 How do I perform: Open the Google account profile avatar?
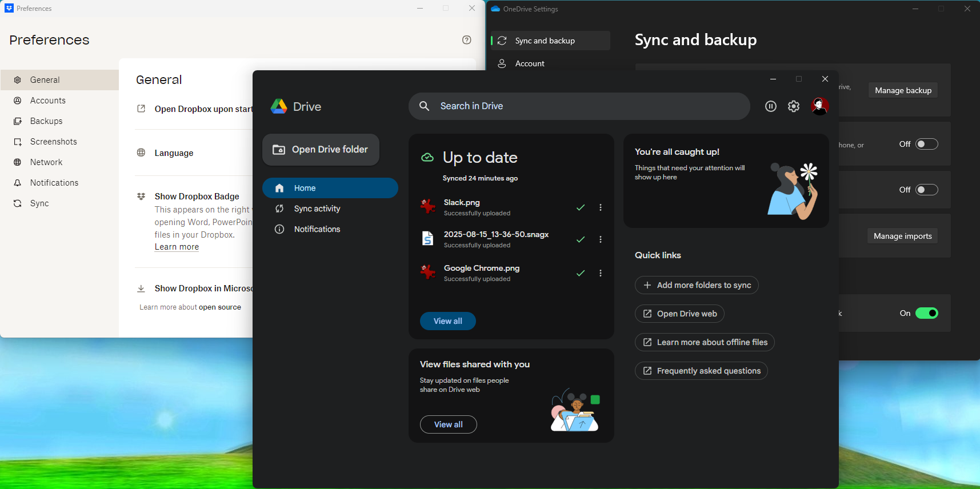[819, 106]
